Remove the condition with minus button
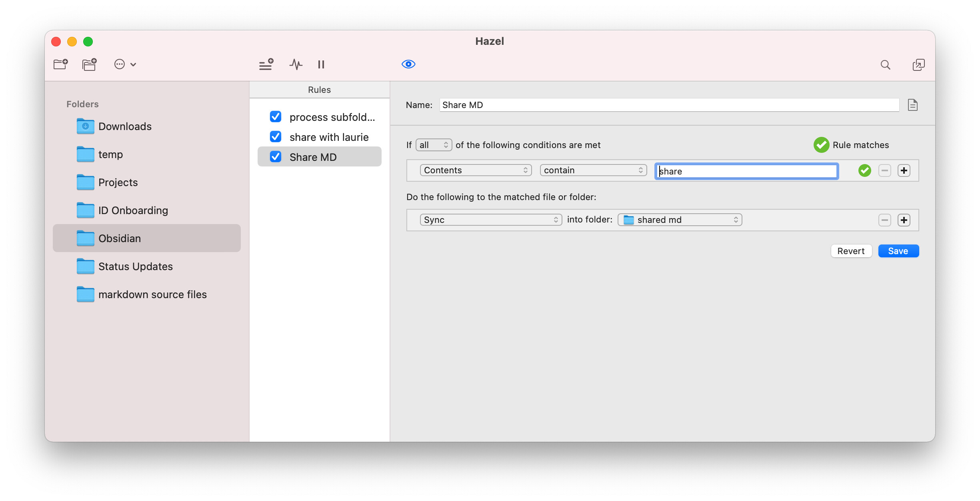 click(x=884, y=170)
